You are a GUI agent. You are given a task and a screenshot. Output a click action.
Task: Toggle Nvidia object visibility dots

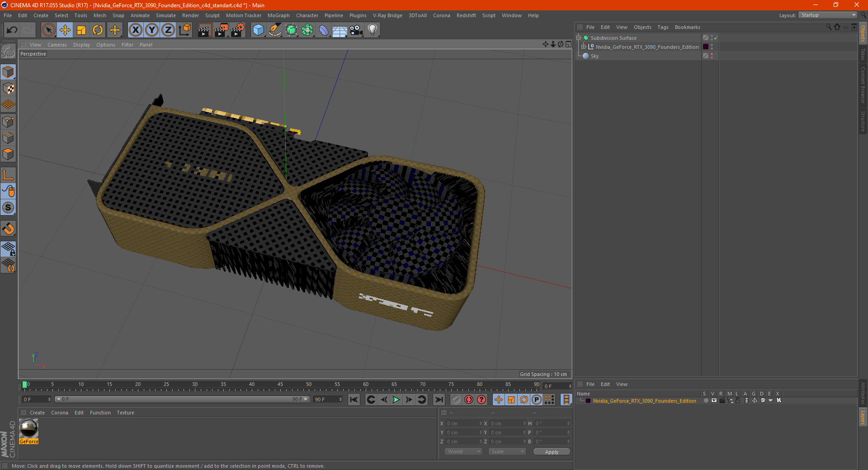[x=712, y=47]
